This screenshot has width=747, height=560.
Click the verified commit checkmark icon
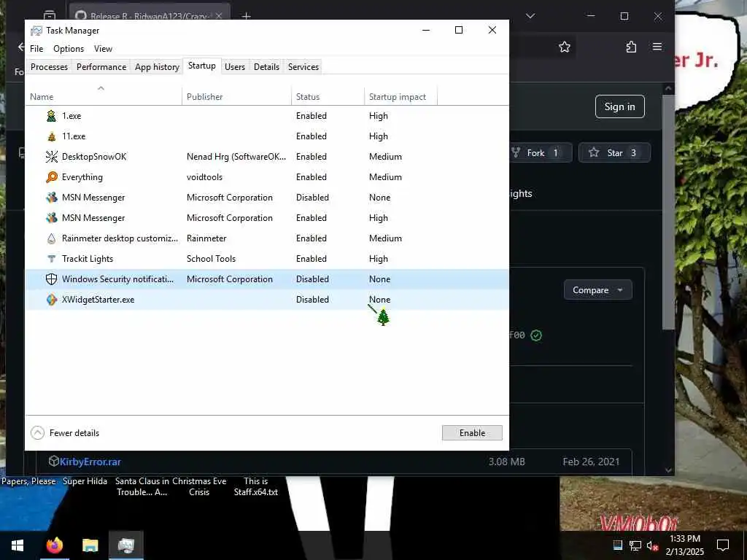[x=536, y=335]
